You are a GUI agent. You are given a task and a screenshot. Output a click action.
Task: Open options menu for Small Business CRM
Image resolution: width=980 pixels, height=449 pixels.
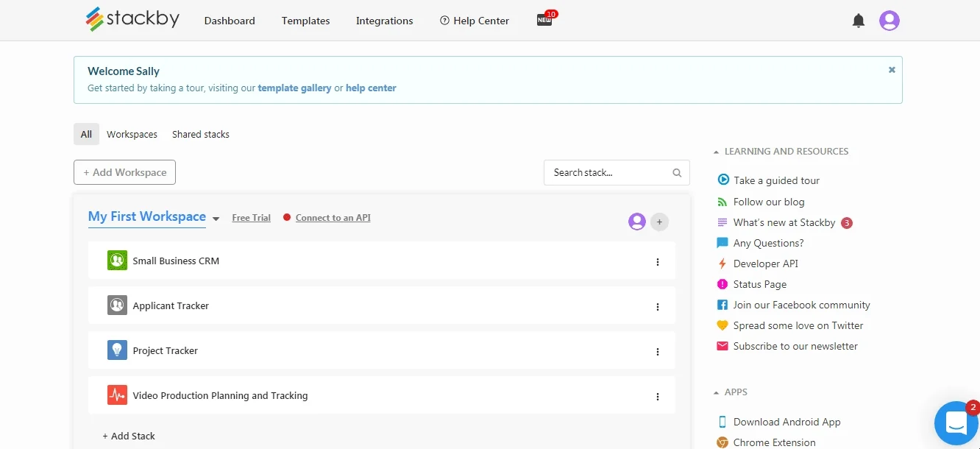click(658, 262)
